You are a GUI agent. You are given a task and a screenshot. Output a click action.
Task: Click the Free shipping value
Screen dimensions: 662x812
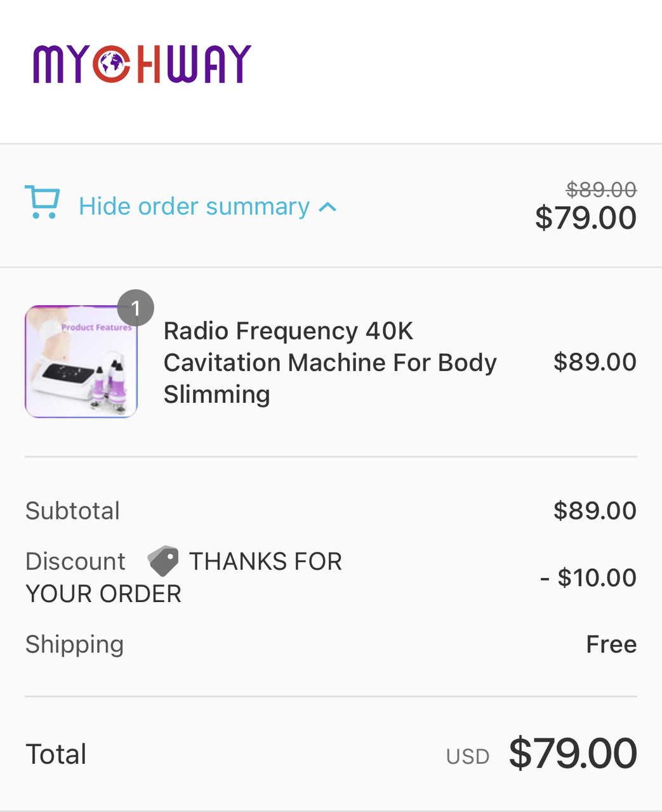[x=611, y=645]
